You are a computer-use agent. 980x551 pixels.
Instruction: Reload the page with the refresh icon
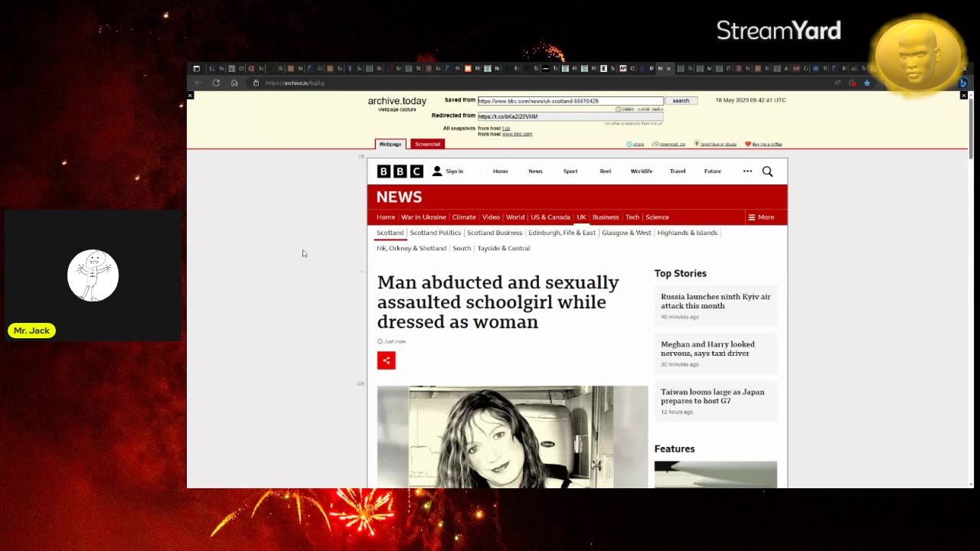coord(216,83)
